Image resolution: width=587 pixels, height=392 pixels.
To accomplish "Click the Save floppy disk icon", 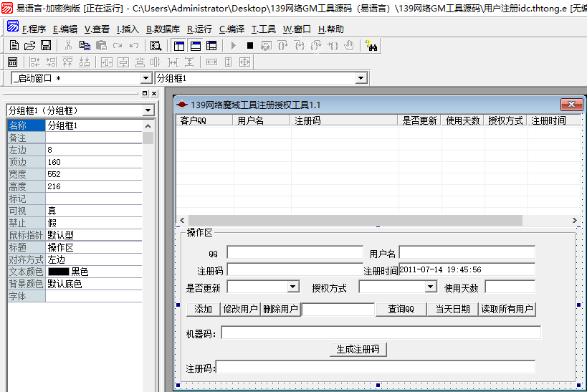I will [46, 46].
